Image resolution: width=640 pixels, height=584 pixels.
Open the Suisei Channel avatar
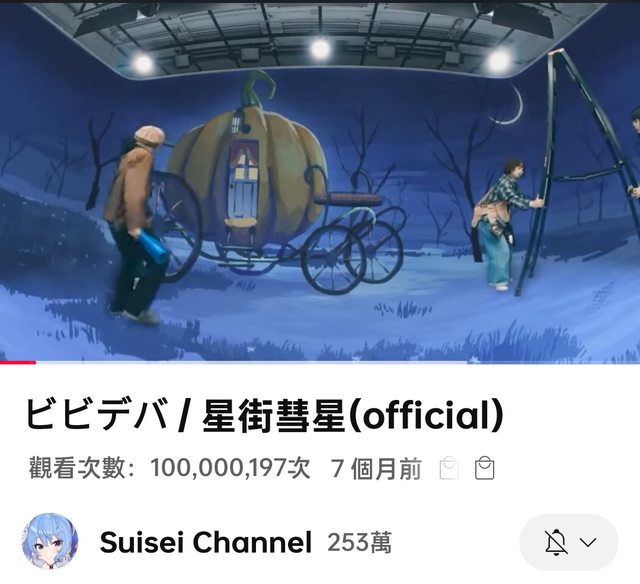[x=50, y=541]
